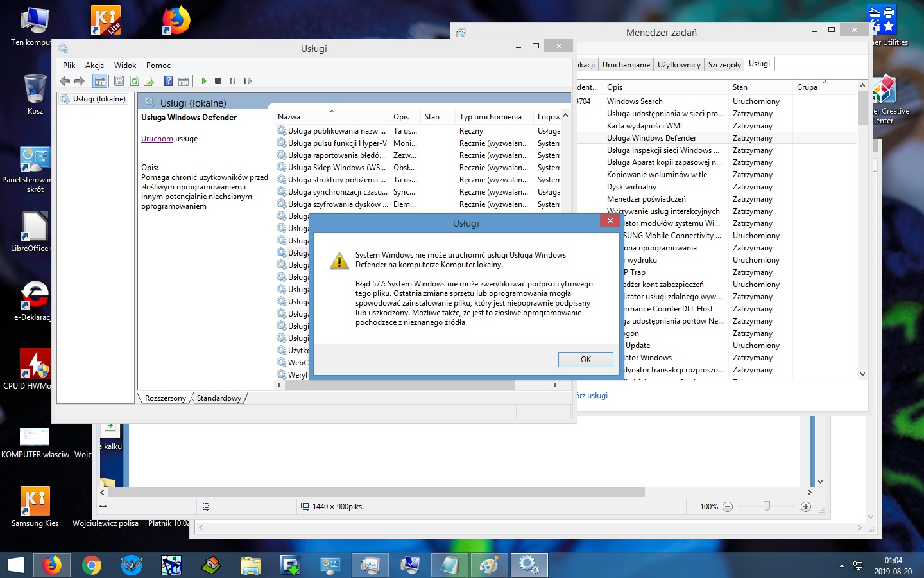Click the Paint canvas horizontal scrollbar

pos(377,493)
